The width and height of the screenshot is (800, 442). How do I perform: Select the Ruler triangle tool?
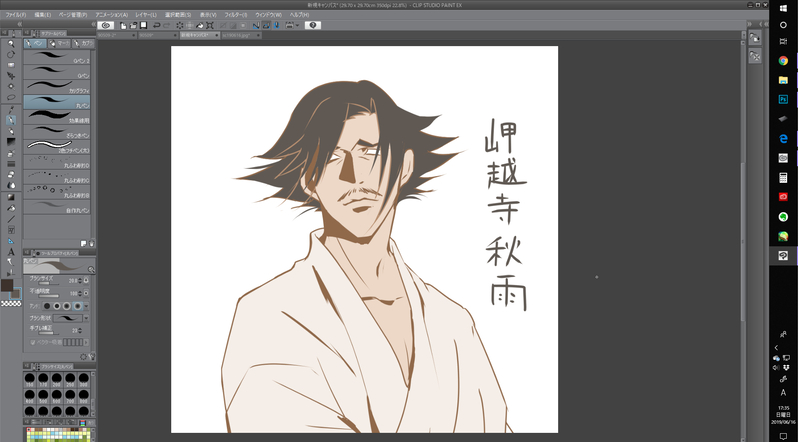point(11,241)
